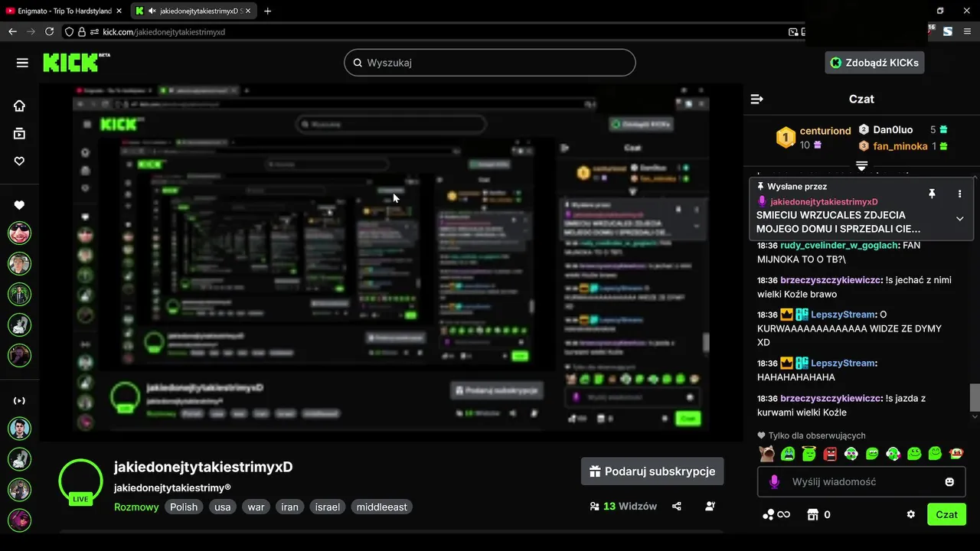Click the live broadcast icon in sidebar
This screenshot has width=980, height=551.
coord(19,401)
